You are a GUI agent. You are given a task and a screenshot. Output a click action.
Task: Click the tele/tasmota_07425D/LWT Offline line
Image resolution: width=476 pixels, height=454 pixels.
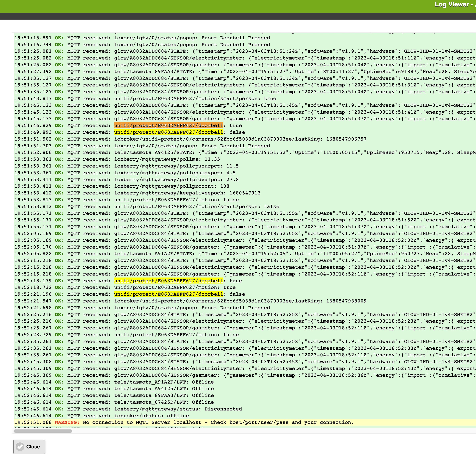(x=164, y=402)
